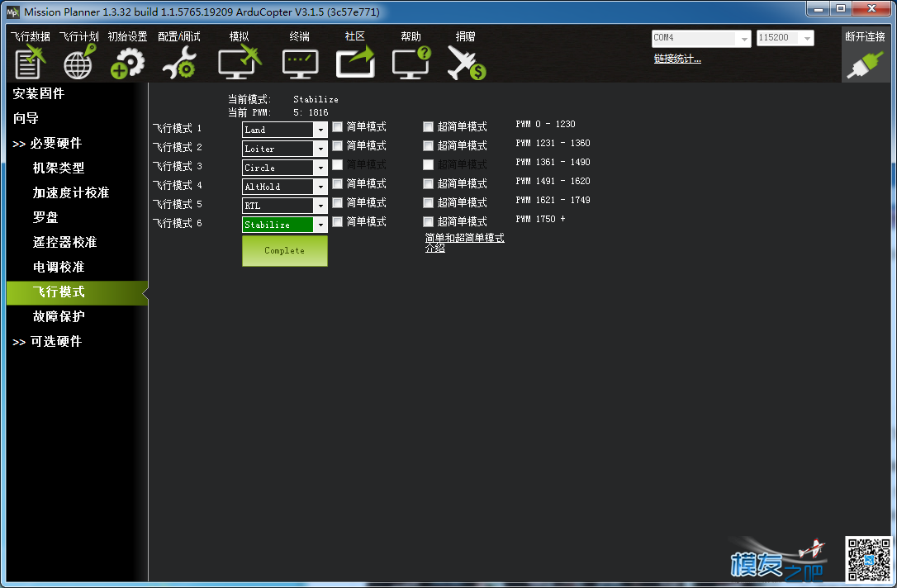Open the 飞行计划 flight plan globe icon
The width and height of the screenshot is (897, 588).
(79, 62)
